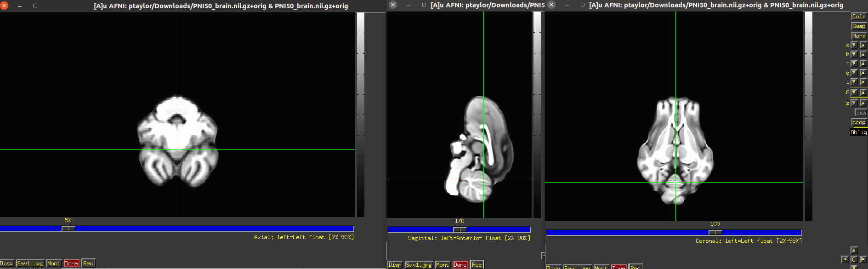Click the center 'C' pan button
Screen dimensions: 868x269
[x=854, y=259]
